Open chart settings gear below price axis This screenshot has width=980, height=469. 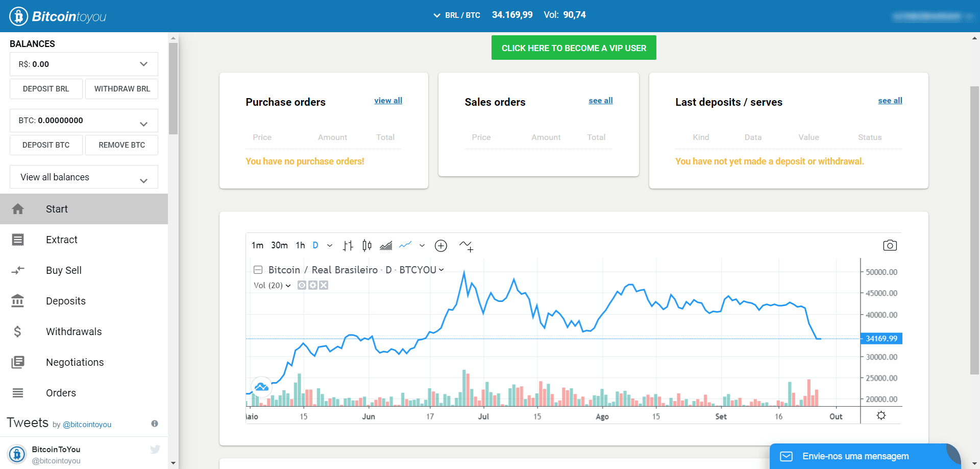point(881,415)
